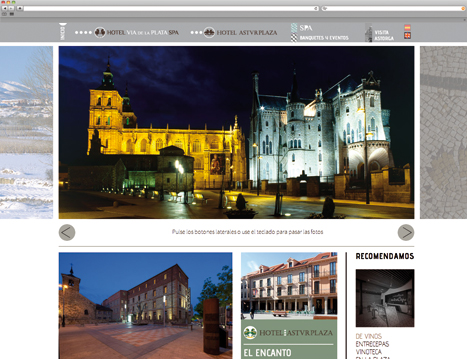The height and width of the screenshot is (361, 467).
Task: Click the Spa link in header
Action: point(302,28)
